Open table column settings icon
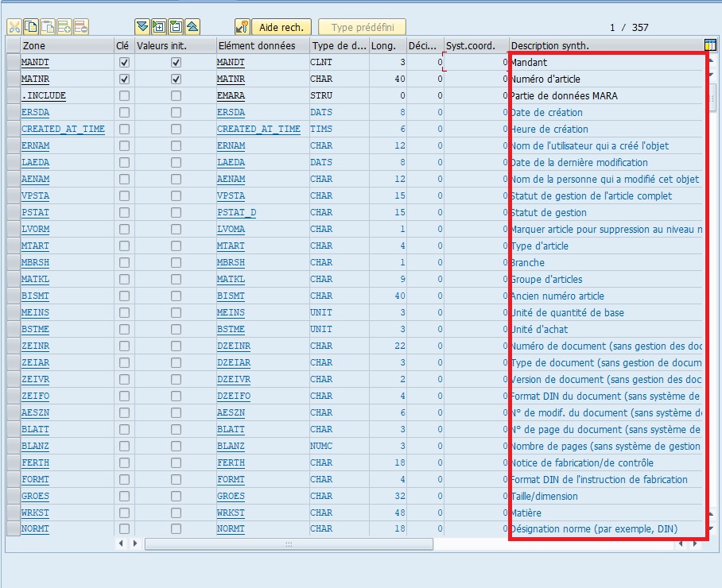The height and width of the screenshot is (588, 722). (711, 45)
